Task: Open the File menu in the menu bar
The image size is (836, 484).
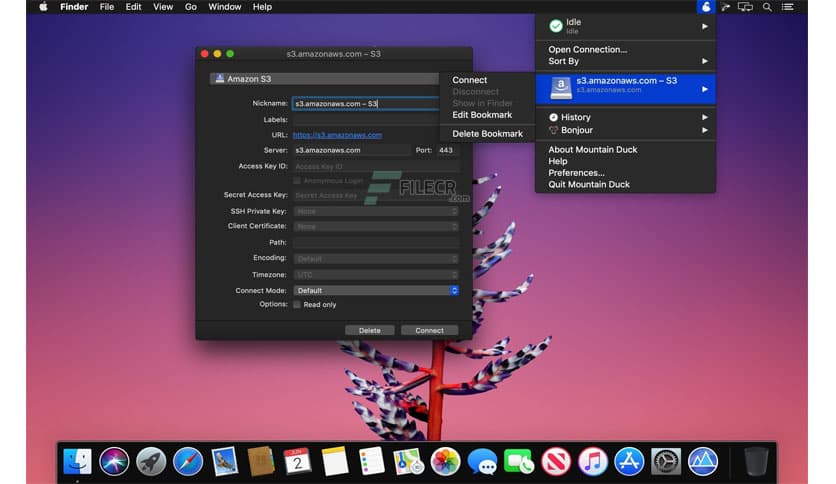Action: tap(107, 7)
